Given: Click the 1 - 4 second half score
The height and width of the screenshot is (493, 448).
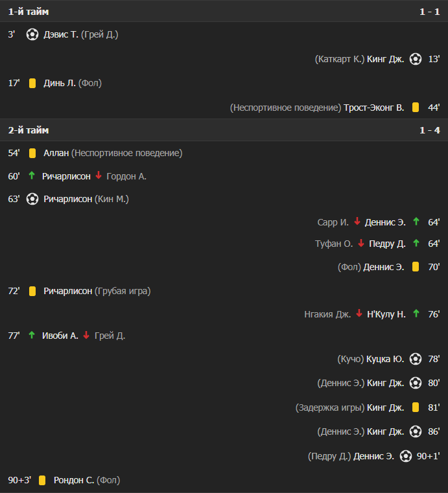Looking at the screenshot, I should (429, 130).
